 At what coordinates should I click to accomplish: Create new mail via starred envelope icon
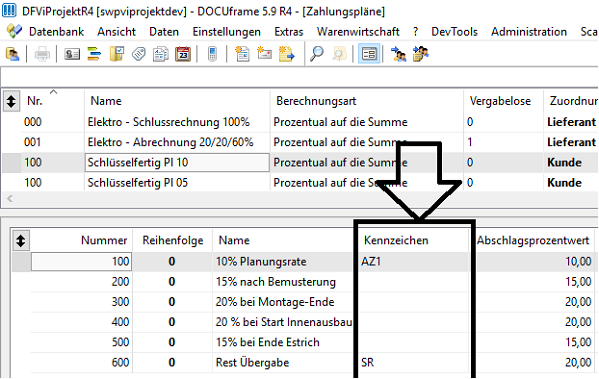click(x=264, y=53)
